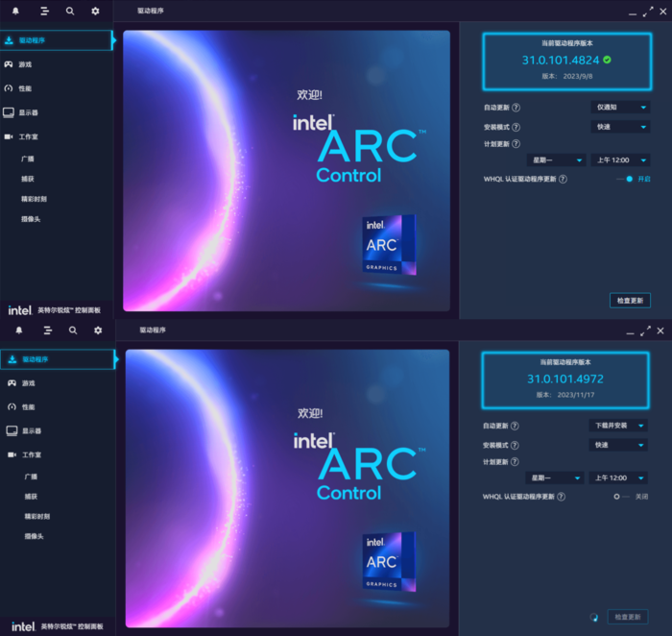
Task: Click 安装模式 help icon in the 4824 window
Action: tap(516, 127)
